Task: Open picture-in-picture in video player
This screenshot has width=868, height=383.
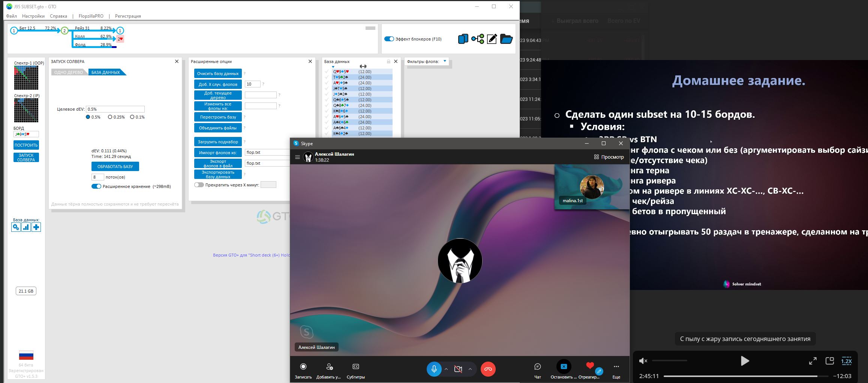Action: 830,361
